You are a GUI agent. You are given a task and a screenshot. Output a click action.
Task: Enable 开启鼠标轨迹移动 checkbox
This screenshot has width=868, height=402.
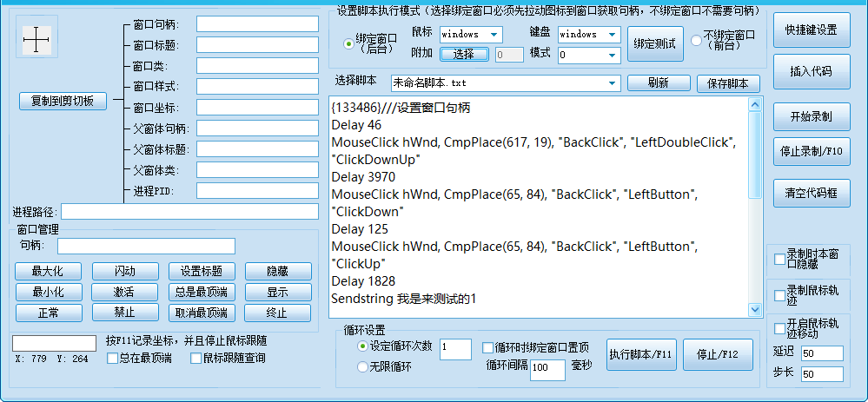coord(779,328)
